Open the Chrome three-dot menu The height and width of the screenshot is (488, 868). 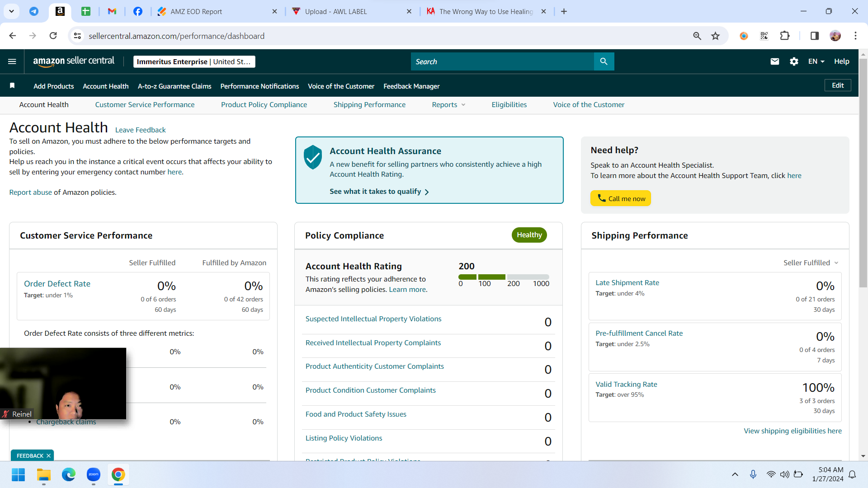click(x=855, y=36)
